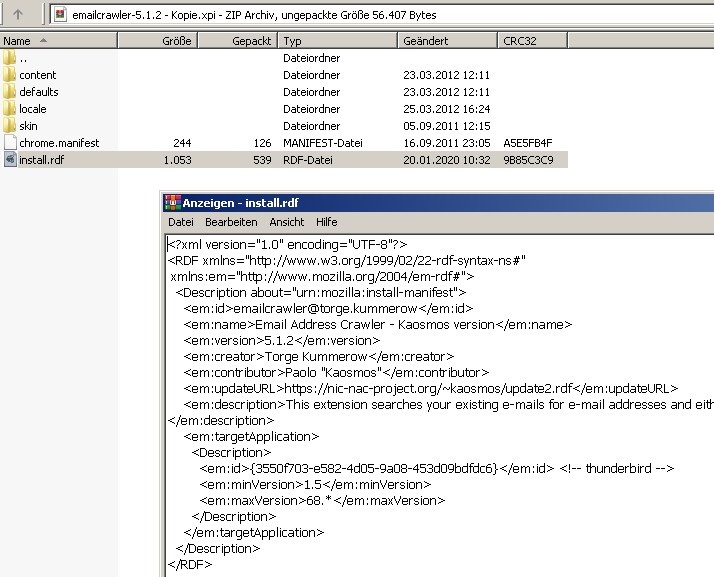The height and width of the screenshot is (577, 714).
Task: Click the WinRAR icon in viewer title bar
Action: point(173,203)
